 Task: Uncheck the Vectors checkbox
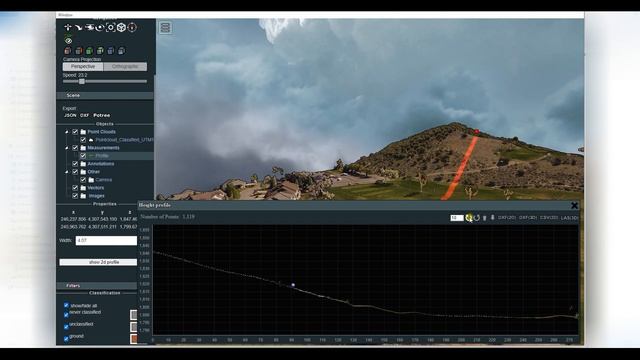pos(75,188)
